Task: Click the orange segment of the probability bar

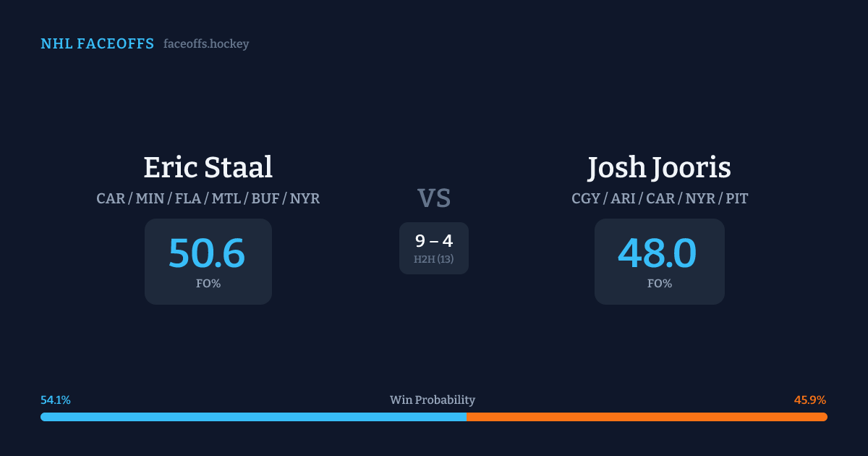Action: click(647, 417)
